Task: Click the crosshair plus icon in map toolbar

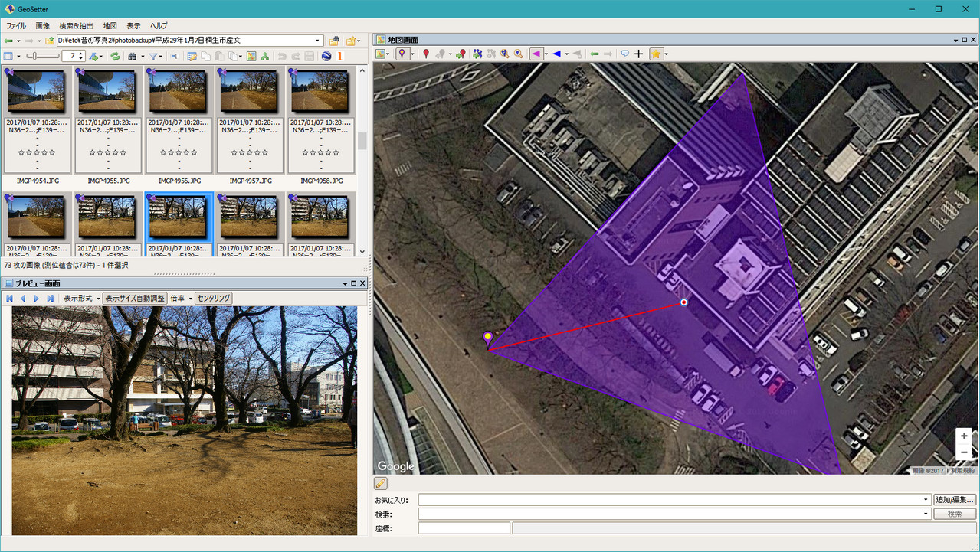Action: pos(639,54)
